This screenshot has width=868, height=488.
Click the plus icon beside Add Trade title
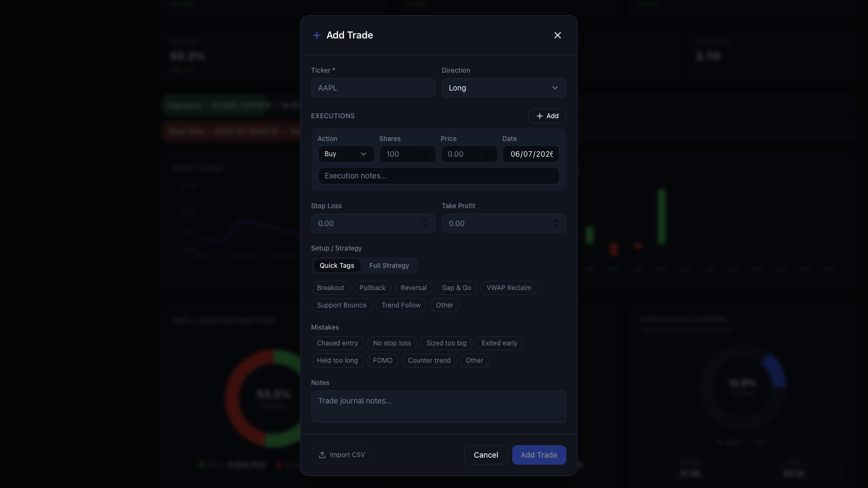317,35
